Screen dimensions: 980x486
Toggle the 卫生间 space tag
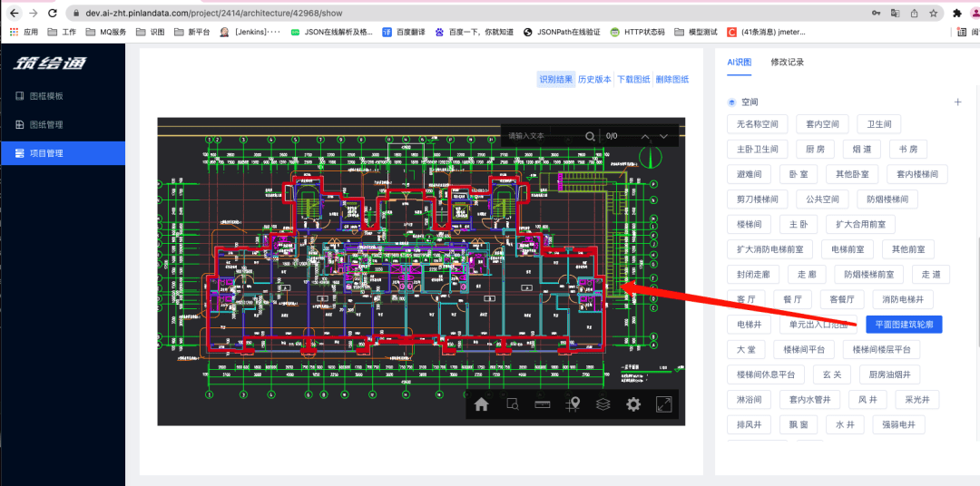click(x=878, y=124)
